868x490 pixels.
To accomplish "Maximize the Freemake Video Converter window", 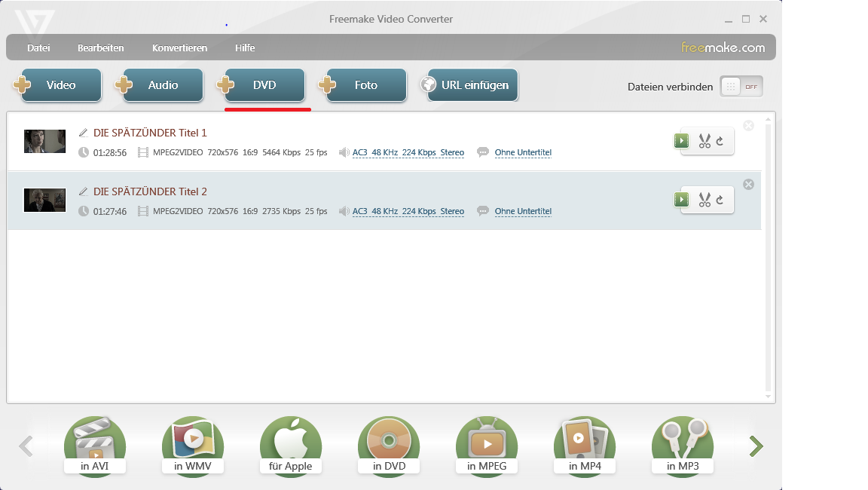I will (x=746, y=19).
